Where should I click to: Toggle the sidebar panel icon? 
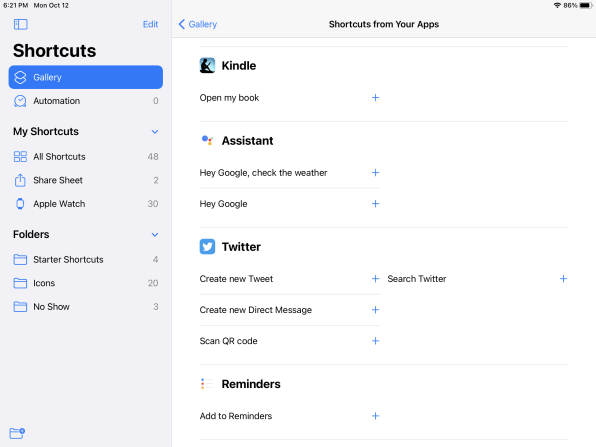click(21, 24)
